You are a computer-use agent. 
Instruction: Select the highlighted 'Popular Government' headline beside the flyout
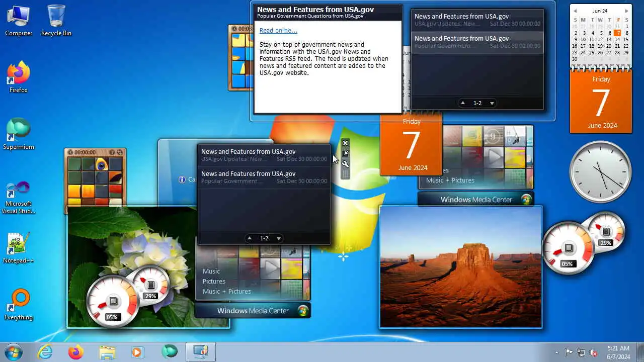[x=477, y=42]
